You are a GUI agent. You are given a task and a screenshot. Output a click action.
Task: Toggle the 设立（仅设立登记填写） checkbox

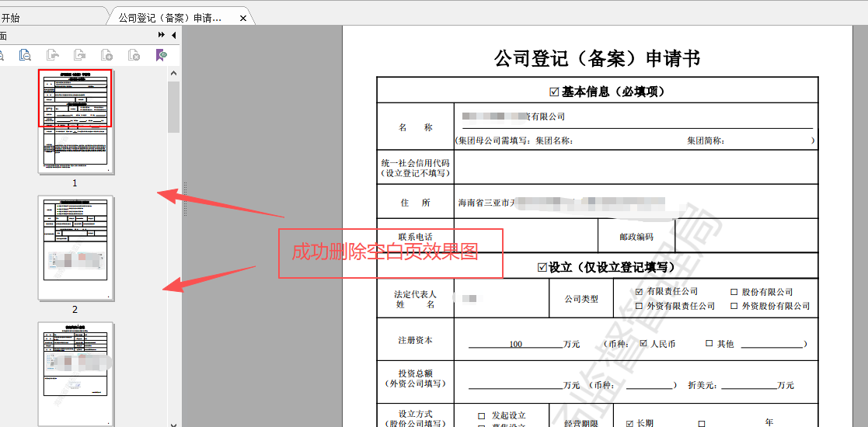[x=542, y=268]
